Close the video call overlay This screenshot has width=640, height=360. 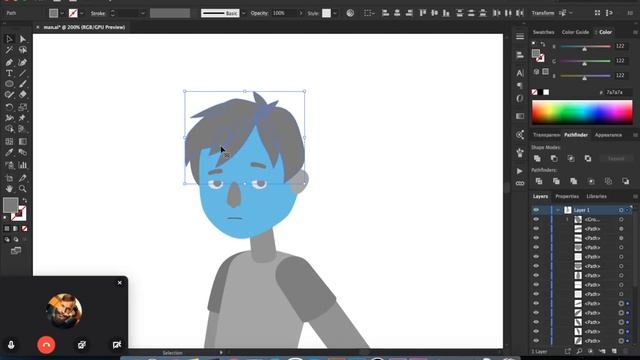pos(120,282)
